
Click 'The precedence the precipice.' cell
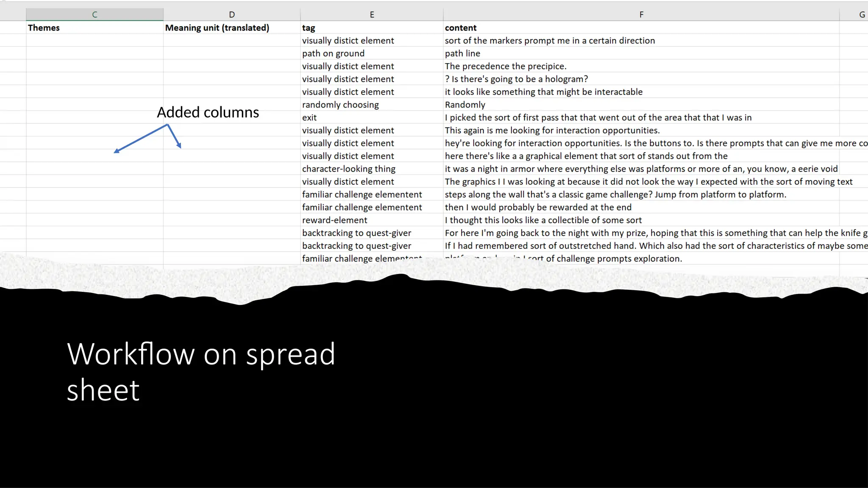(x=641, y=66)
